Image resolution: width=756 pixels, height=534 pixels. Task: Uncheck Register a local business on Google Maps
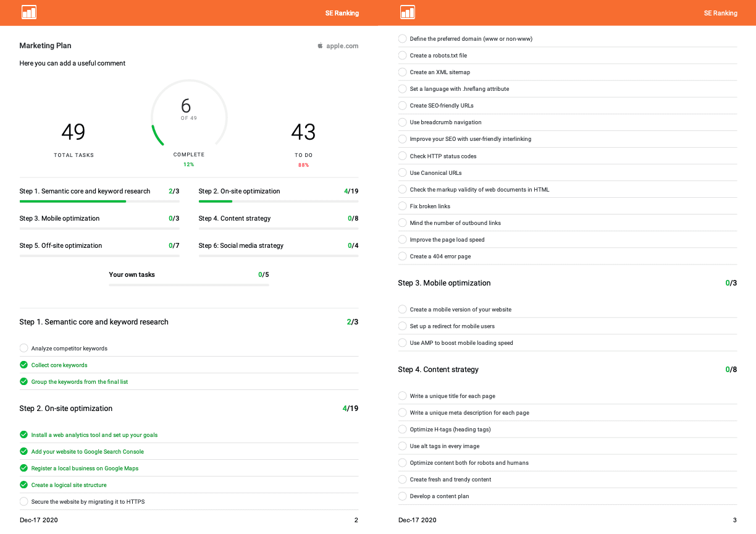(x=24, y=468)
